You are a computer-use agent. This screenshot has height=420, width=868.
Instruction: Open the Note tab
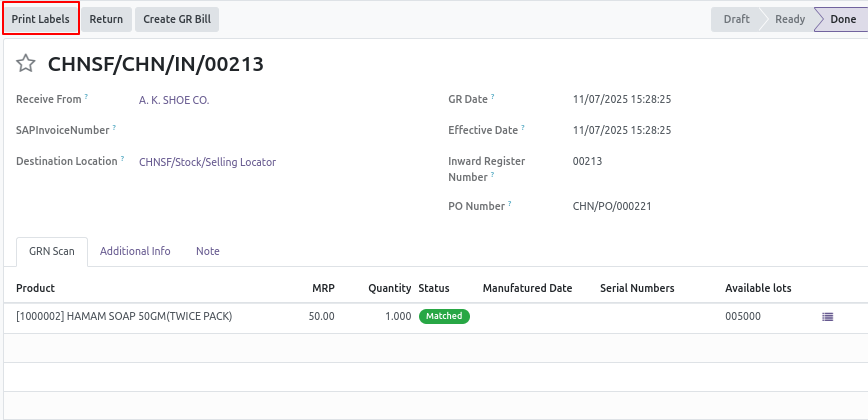(208, 251)
